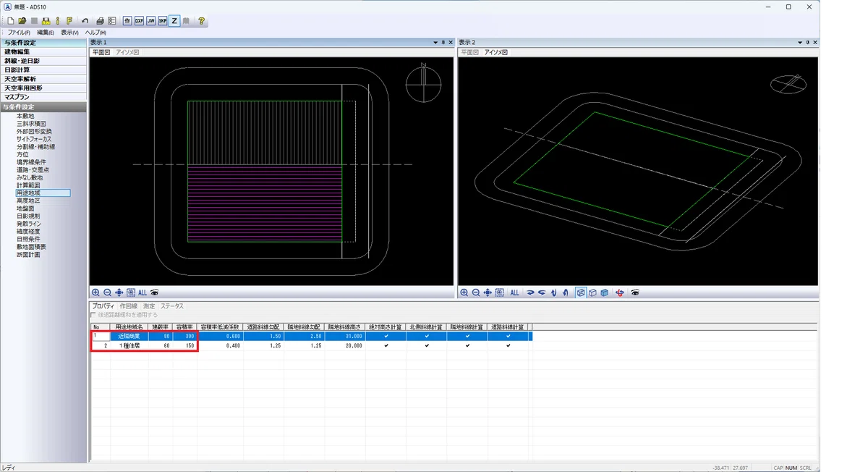This screenshot has width=868, height=472.
Task: Click the No cell of row 1
Action: click(x=101, y=336)
